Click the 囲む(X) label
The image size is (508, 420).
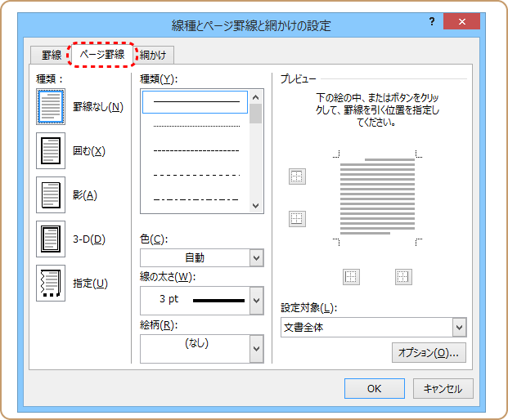coord(89,151)
